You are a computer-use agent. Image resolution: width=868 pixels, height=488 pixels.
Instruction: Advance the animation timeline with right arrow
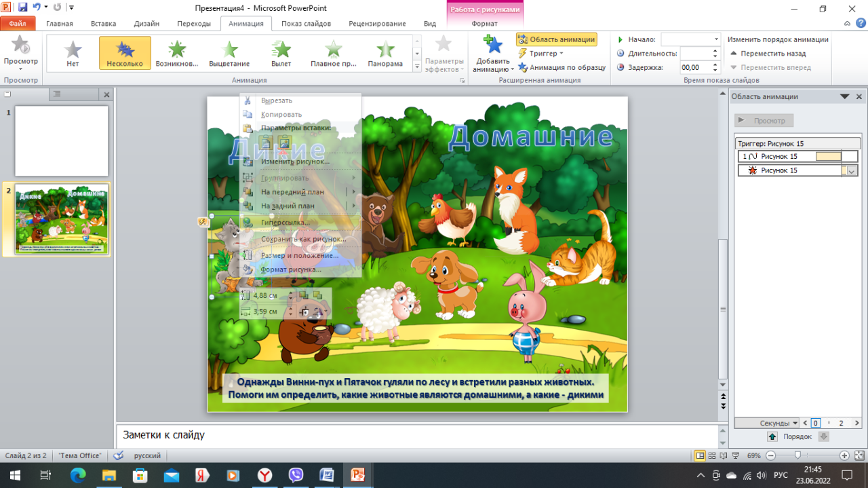[856, 423]
